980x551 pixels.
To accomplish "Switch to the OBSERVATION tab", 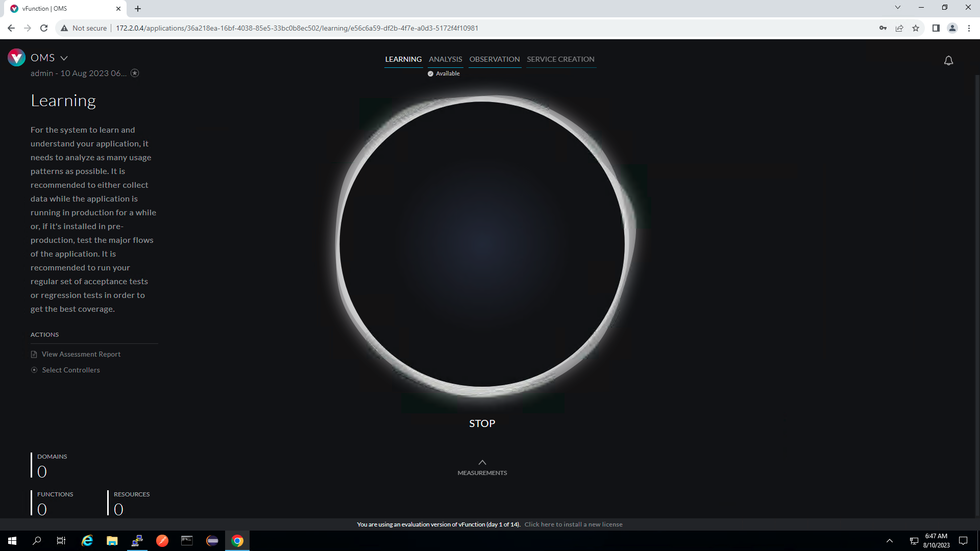I will 494,59.
